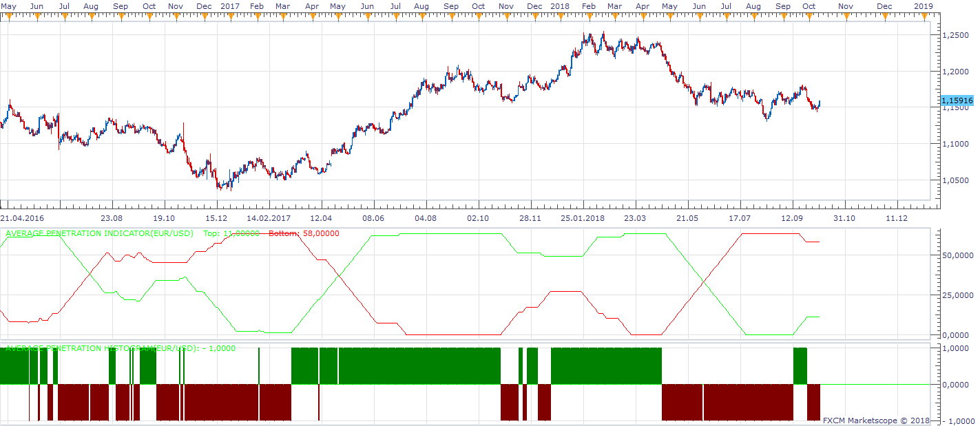Click the Feb label right after 2018
Image resolution: width=980 pixels, height=426 pixels.
(x=589, y=6)
